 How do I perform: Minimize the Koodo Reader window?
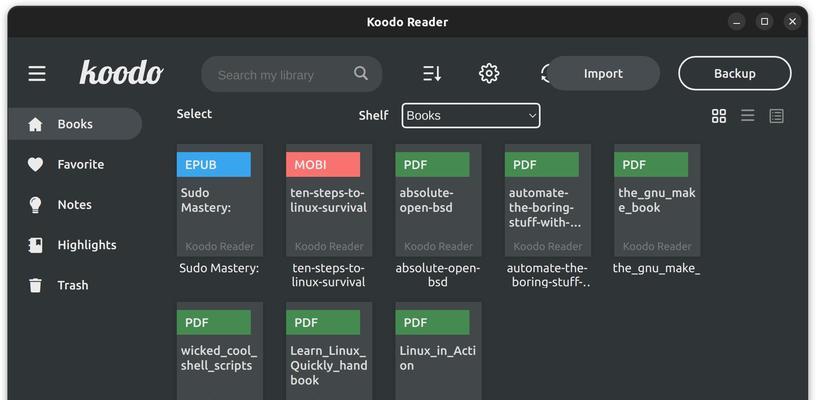[x=736, y=22]
